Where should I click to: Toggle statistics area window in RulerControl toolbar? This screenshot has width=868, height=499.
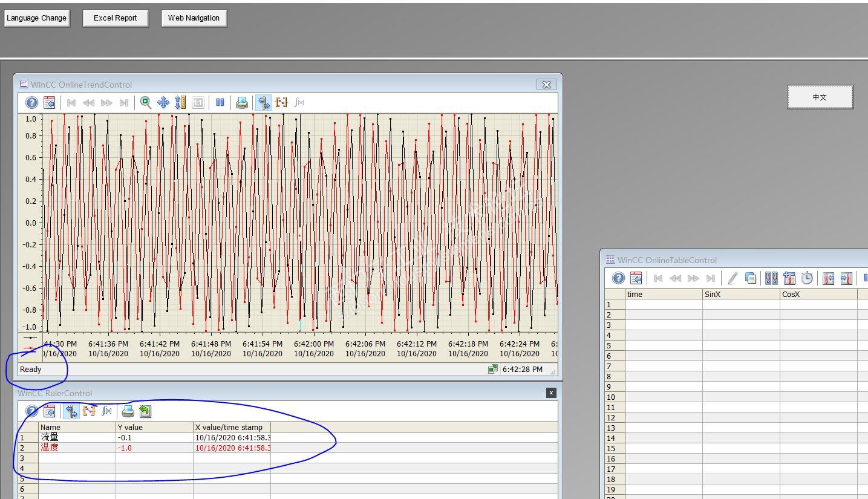point(90,411)
